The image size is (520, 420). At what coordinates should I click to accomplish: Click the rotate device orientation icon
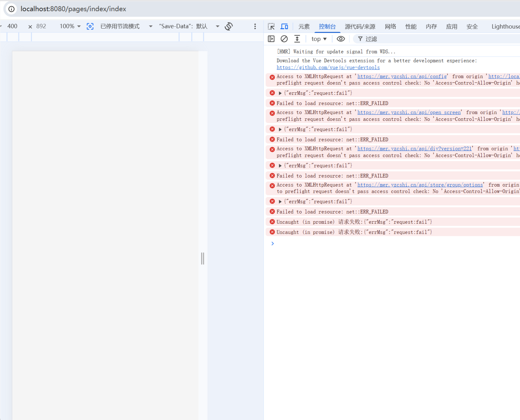click(x=229, y=26)
